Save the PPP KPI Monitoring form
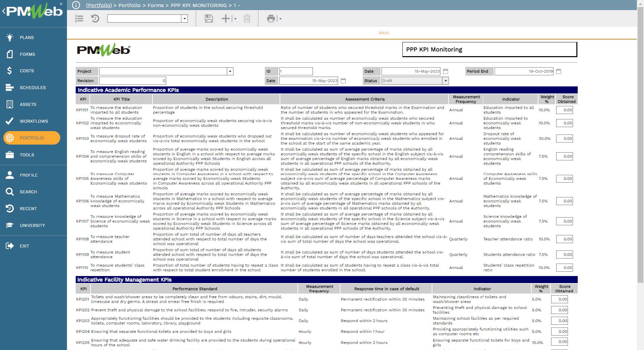This screenshot has height=350, width=644. tap(208, 18)
